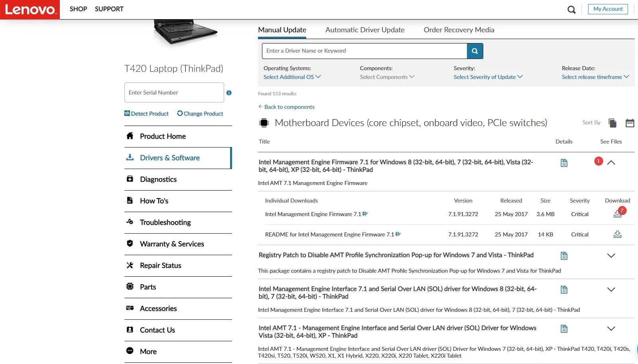Open the Select Components dropdown
Viewport: 638px width, 364px height.
coord(387,77)
